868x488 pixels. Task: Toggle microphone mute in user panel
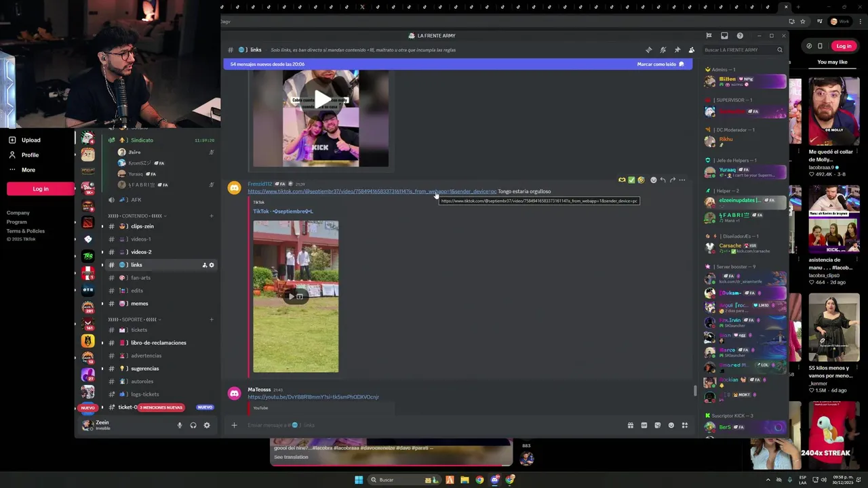[180, 425]
